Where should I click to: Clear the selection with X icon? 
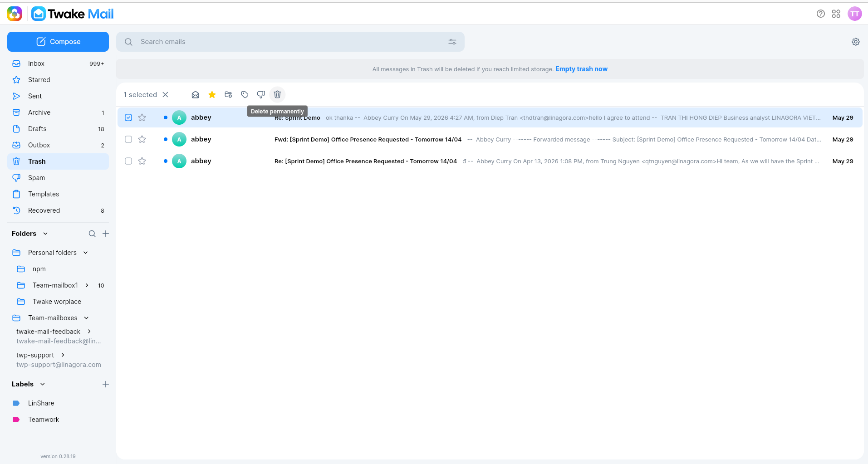(x=166, y=94)
